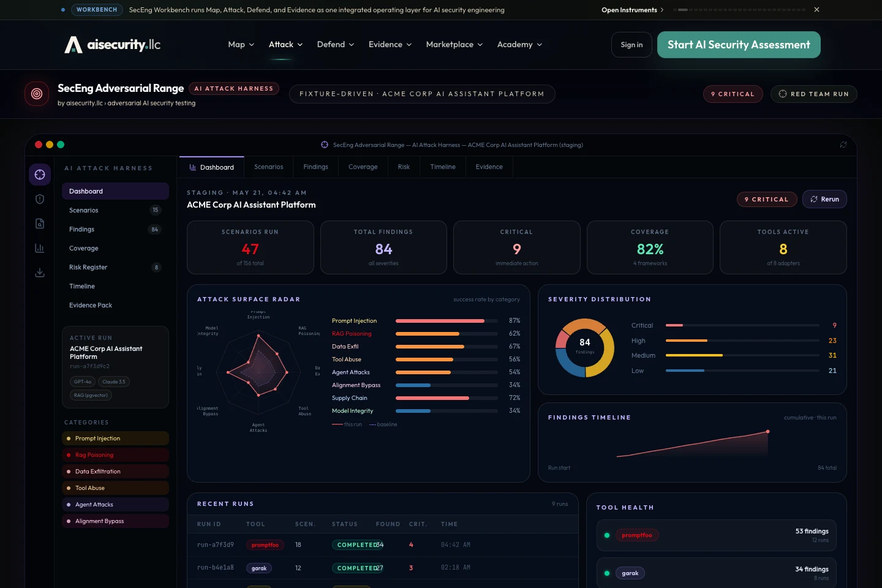Open the Evidence dropdown in top navigation
Viewport: 882px width, 588px height.
tap(390, 45)
